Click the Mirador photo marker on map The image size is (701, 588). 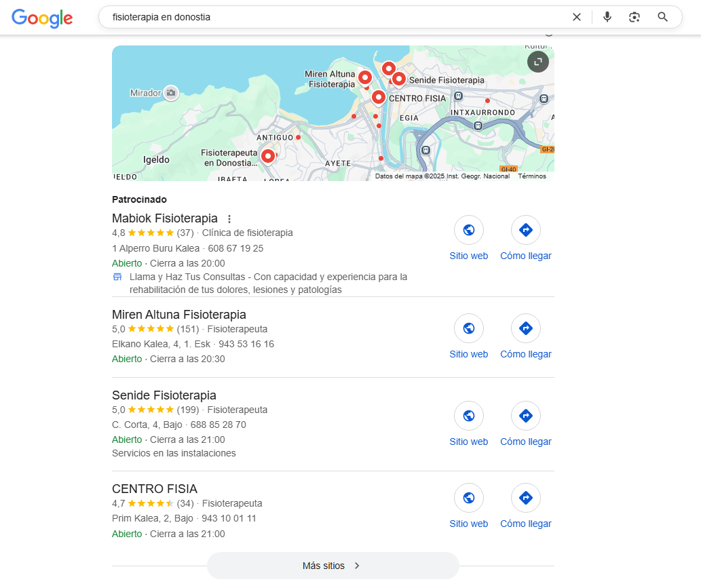(x=171, y=93)
